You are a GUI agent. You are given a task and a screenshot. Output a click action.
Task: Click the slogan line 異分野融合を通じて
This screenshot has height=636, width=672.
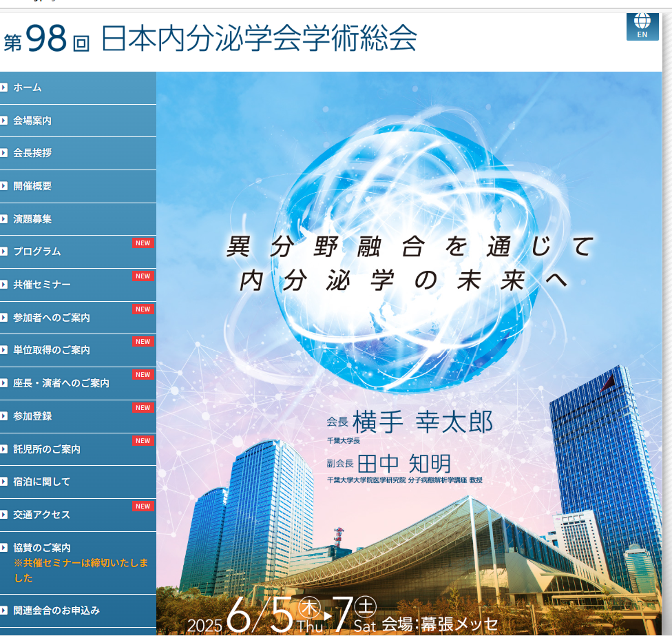(x=410, y=247)
